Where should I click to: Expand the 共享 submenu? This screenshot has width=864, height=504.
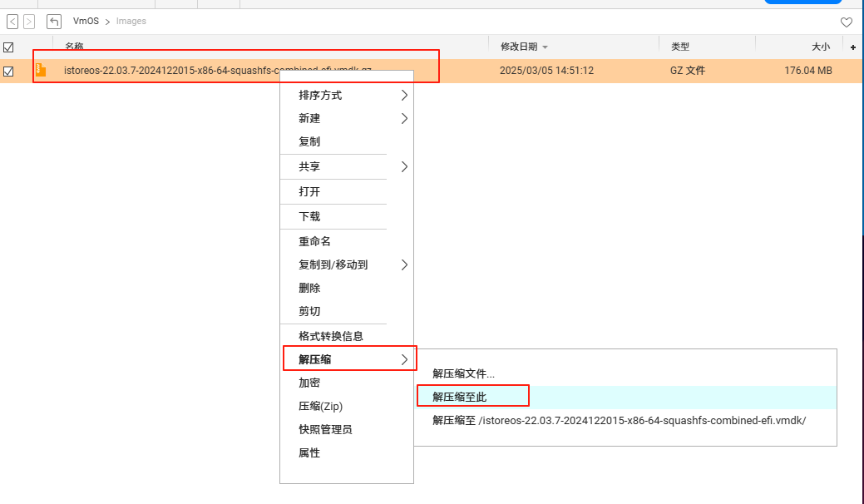coord(347,166)
